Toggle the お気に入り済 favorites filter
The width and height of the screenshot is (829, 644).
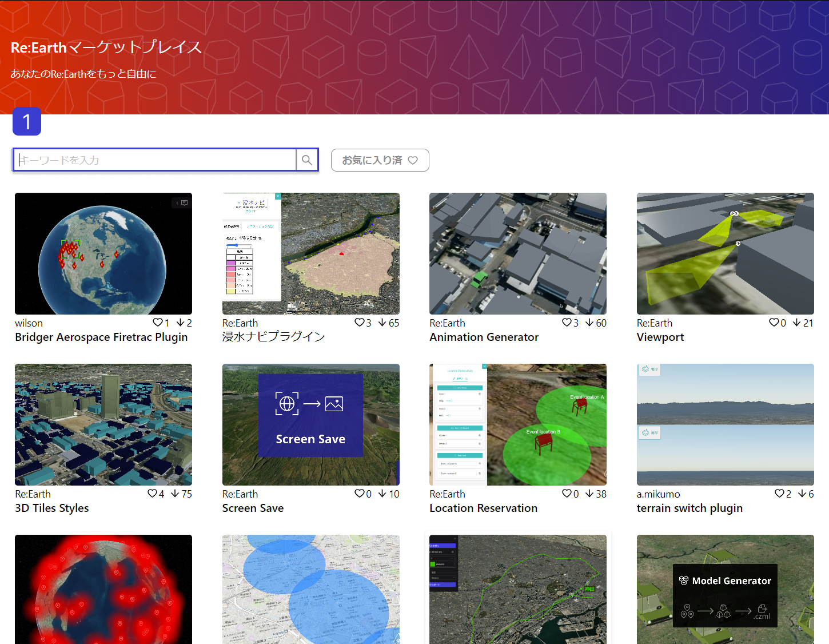pyautogui.click(x=380, y=160)
